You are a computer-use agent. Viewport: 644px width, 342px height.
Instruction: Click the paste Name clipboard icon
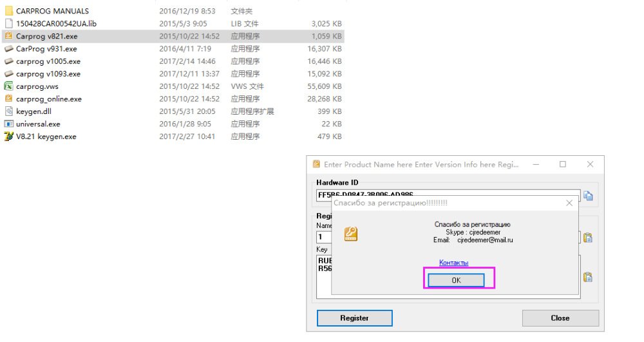(588, 237)
